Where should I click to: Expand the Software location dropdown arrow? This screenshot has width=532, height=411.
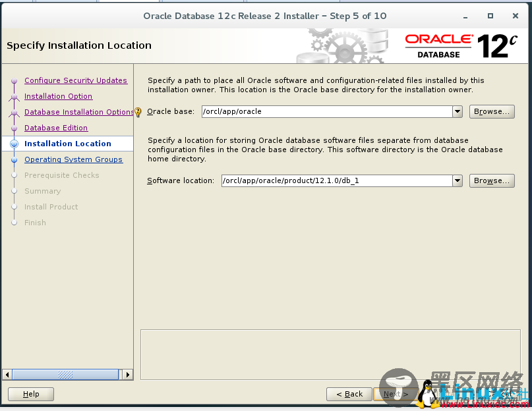(x=458, y=180)
